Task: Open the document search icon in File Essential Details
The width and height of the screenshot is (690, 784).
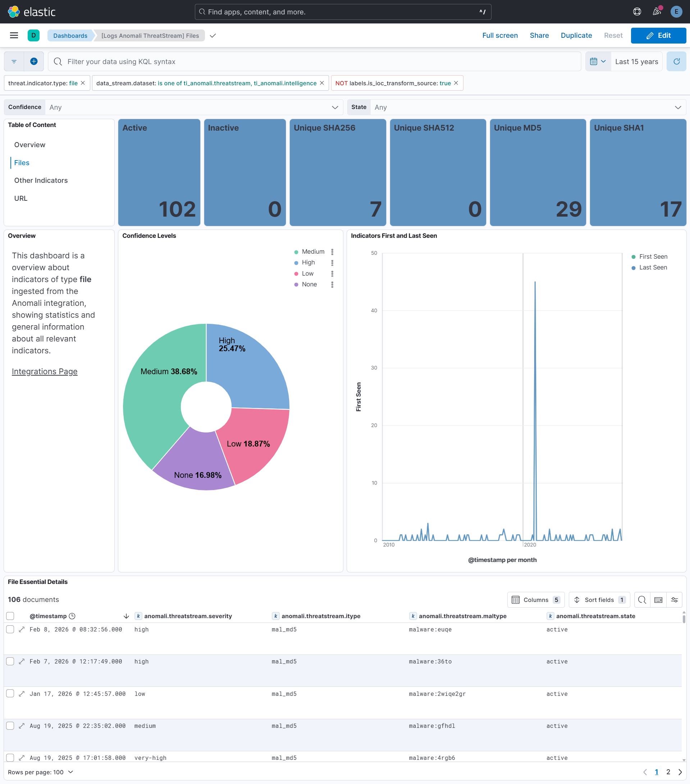Action: pos(642,599)
